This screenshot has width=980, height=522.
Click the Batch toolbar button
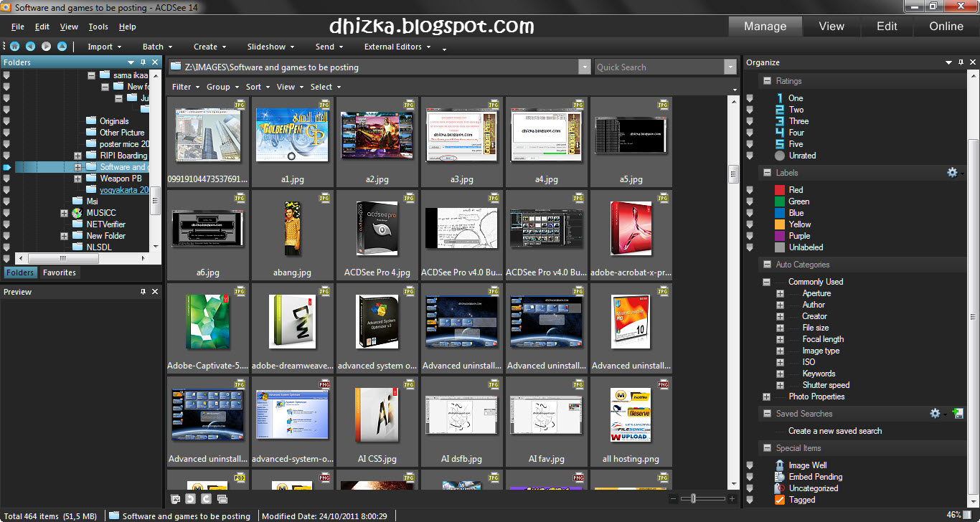(157, 47)
